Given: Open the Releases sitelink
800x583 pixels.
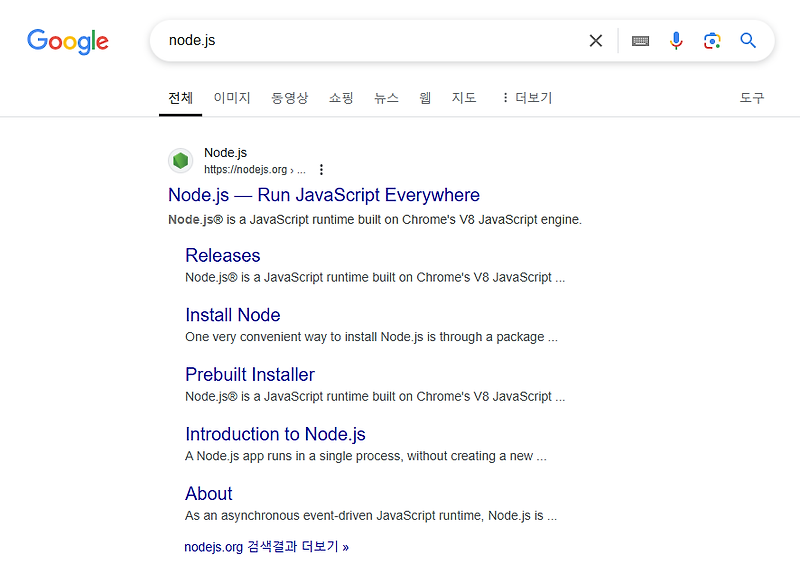Looking at the screenshot, I should [222, 256].
